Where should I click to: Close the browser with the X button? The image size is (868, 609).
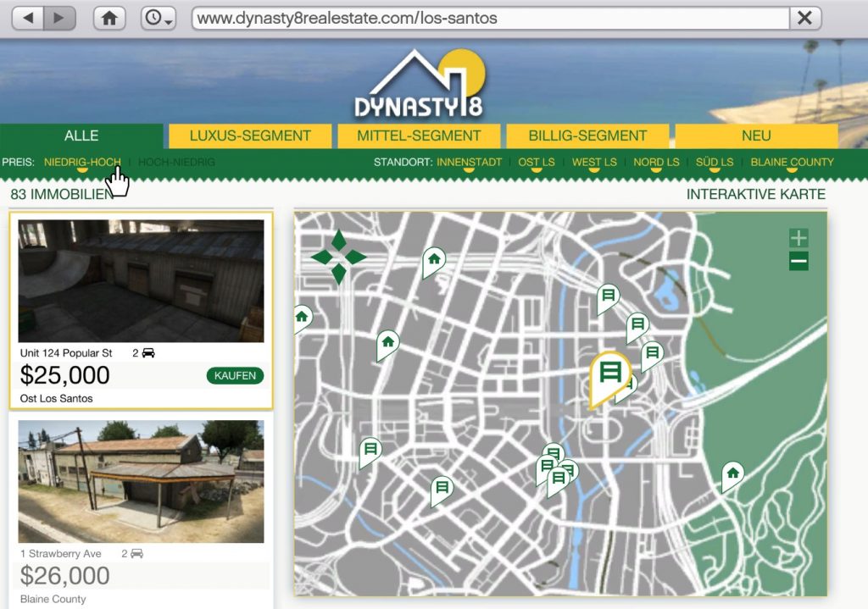(805, 19)
